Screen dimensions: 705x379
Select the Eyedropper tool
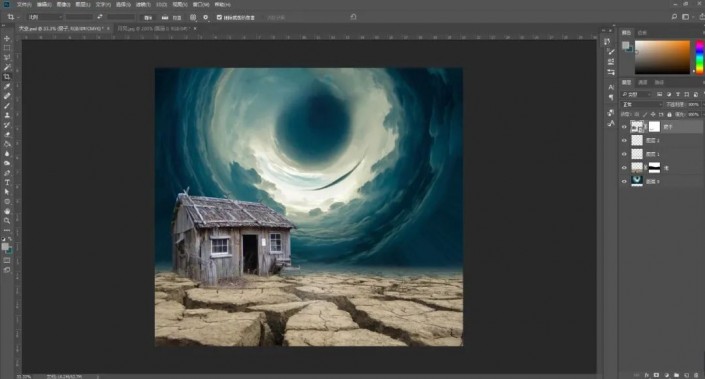7,86
